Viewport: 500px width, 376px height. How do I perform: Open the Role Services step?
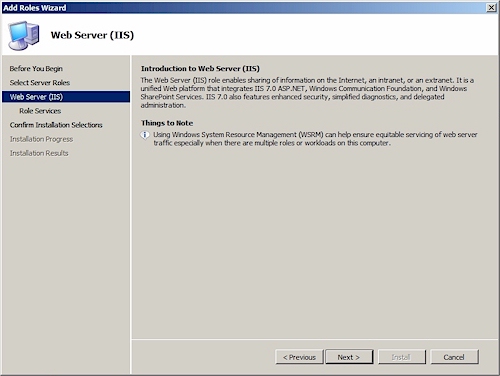(x=40, y=111)
